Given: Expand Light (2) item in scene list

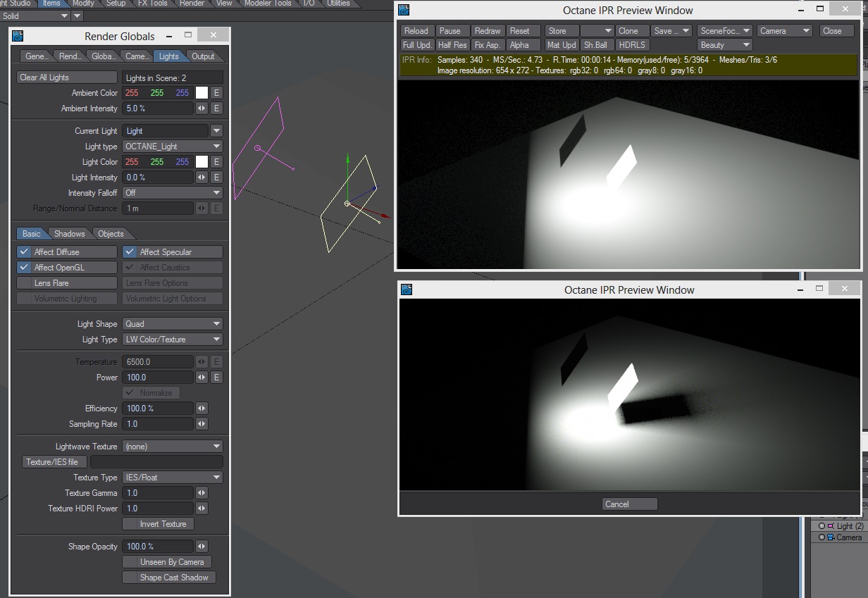Looking at the screenshot, I should [x=821, y=526].
